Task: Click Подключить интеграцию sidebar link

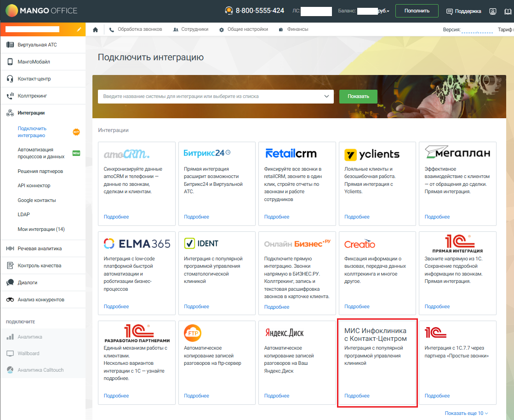Action: pyautogui.click(x=32, y=132)
